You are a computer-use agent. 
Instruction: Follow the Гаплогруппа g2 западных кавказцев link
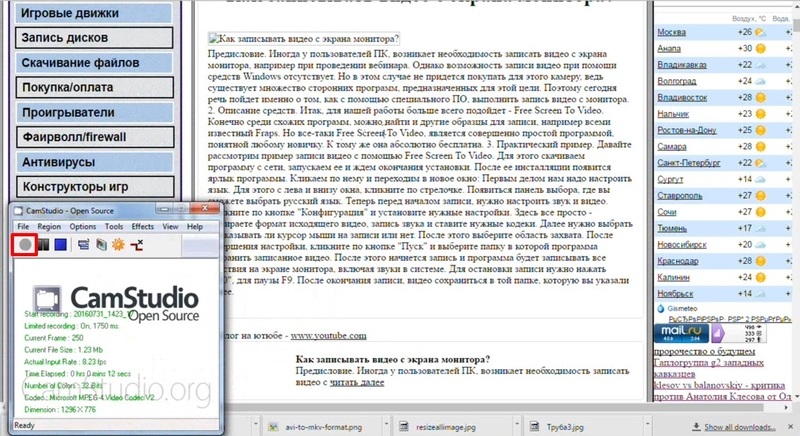coord(709,368)
